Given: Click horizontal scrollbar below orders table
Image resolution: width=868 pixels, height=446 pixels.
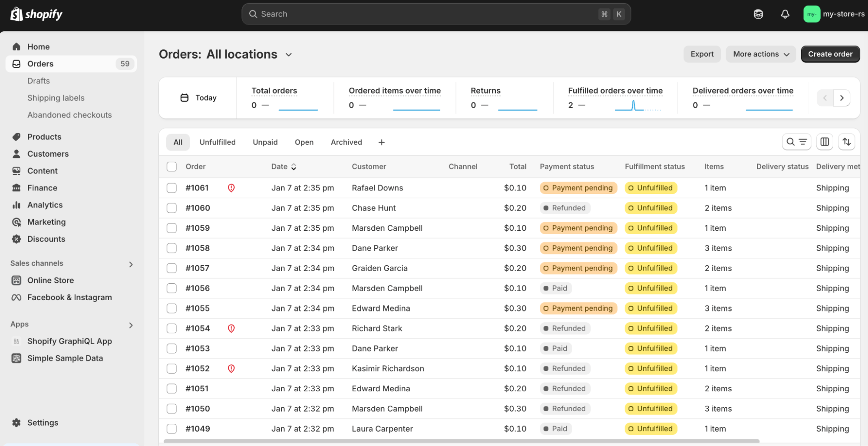Looking at the screenshot, I should pyautogui.click(x=461, y=441).
